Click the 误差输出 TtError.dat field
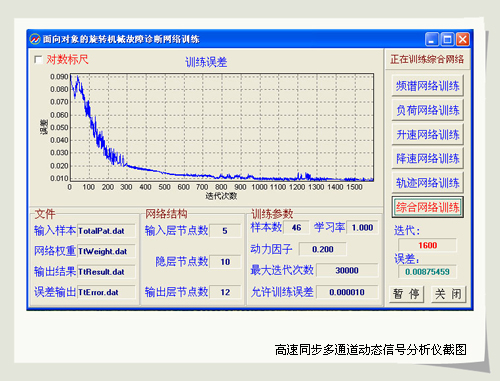The height and width of the screenshot is (381, 500). point(106,292)
